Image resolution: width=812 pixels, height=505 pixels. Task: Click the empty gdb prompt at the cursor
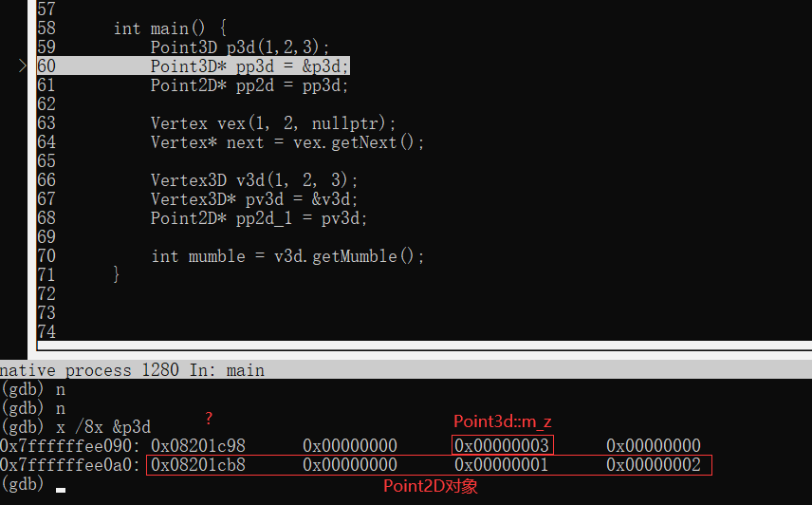[x=61, y=486]
